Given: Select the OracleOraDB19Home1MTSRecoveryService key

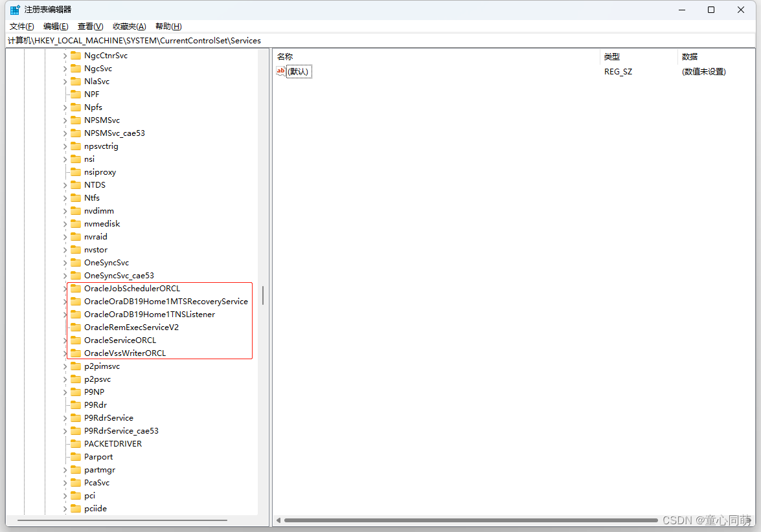Looking at the screenshot, I should (166, 301).
